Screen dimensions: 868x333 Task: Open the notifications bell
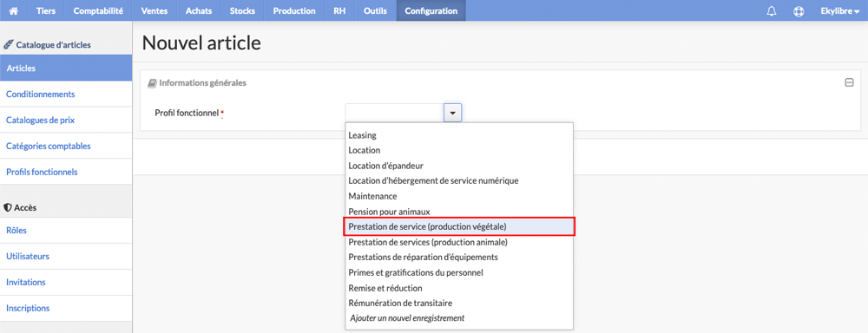(x=772, y=11)
